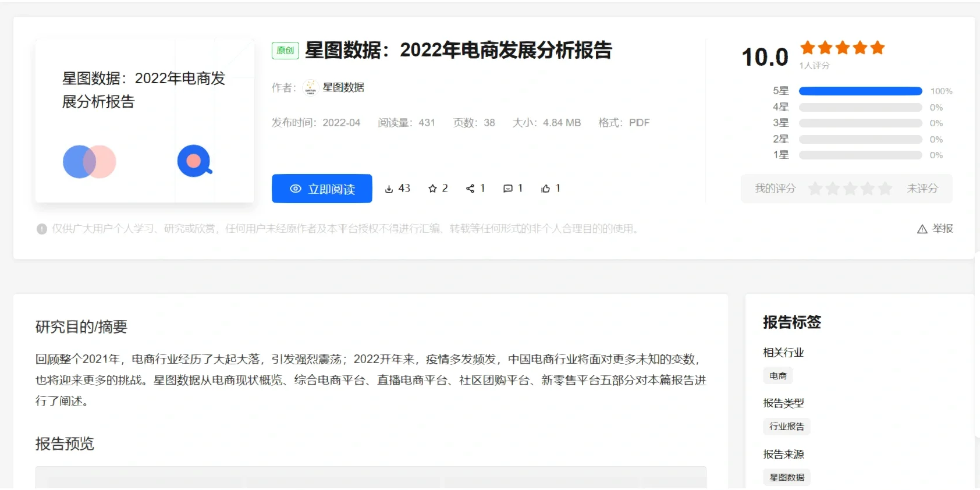
Task: Click the orange five-star rating display
Action: [843, 48]
